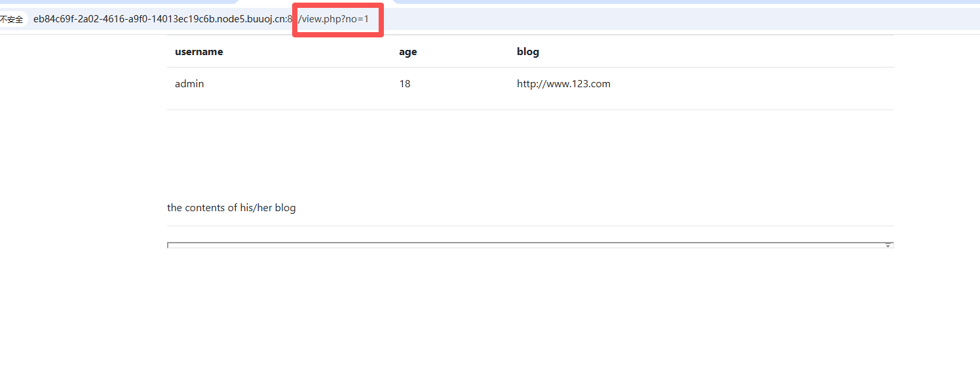The image size is (980, 383).
Task: Select the /view.php?no=1 path in URL
Action: pos(333,19)
